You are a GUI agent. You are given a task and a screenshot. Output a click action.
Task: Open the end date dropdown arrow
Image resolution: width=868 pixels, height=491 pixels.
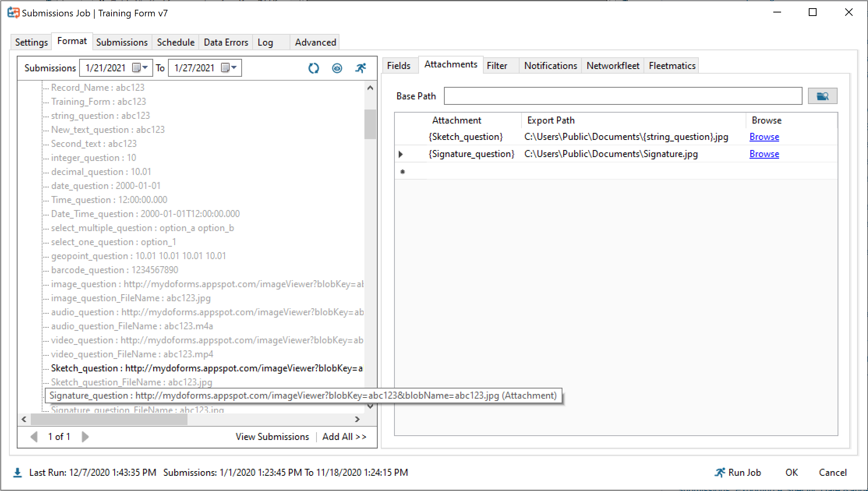tap(235, 67)
